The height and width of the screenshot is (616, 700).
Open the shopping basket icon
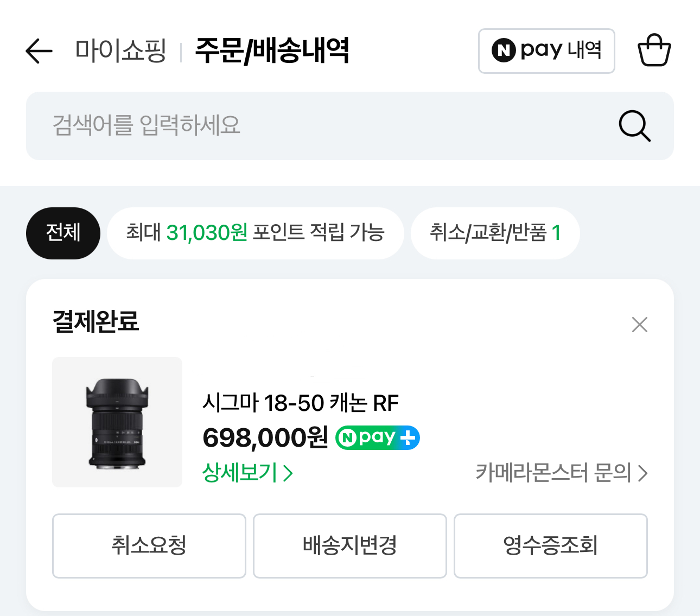click(654, 50)
